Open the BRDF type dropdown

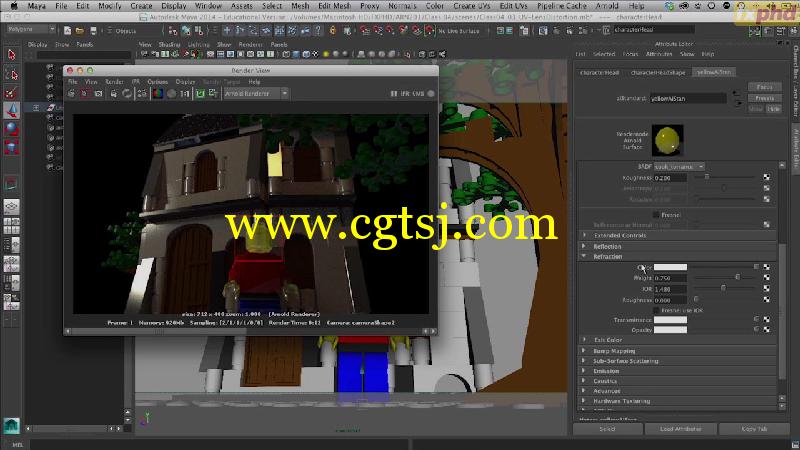coord(679,166)
